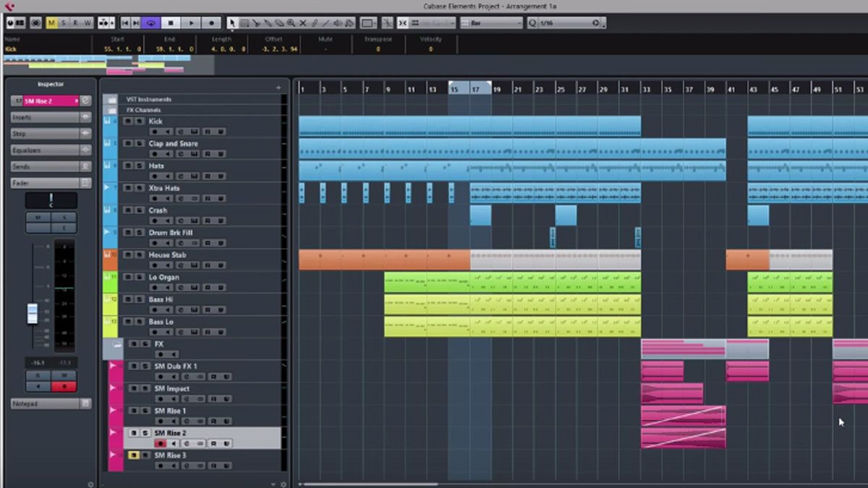Activate the Mute tool (X icon)
Screen dimensions: 868x488
[303, 22]
